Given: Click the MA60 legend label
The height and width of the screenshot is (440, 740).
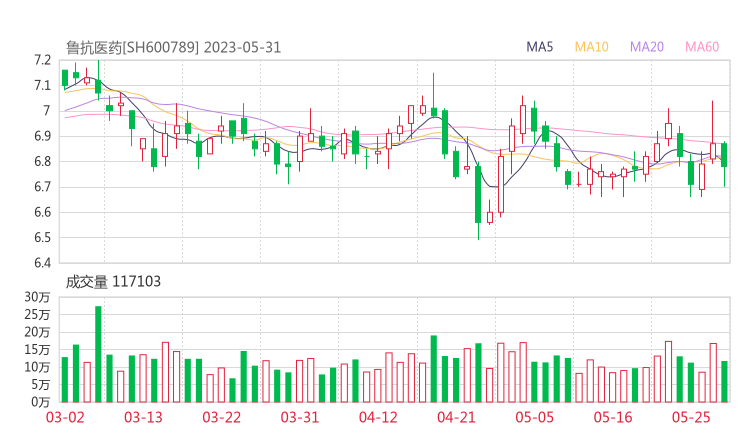Looking at the screenshot, I should (702, 47).
